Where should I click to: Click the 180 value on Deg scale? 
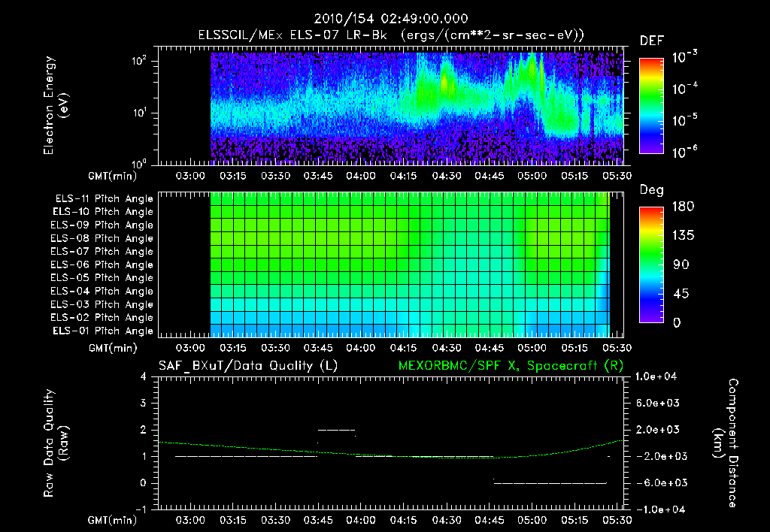click(683, 207)
